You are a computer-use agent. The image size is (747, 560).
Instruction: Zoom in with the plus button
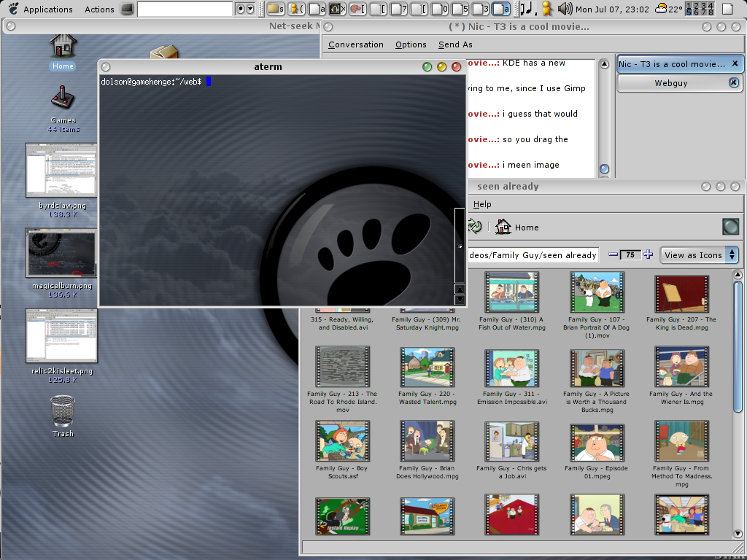pos(648,254)
